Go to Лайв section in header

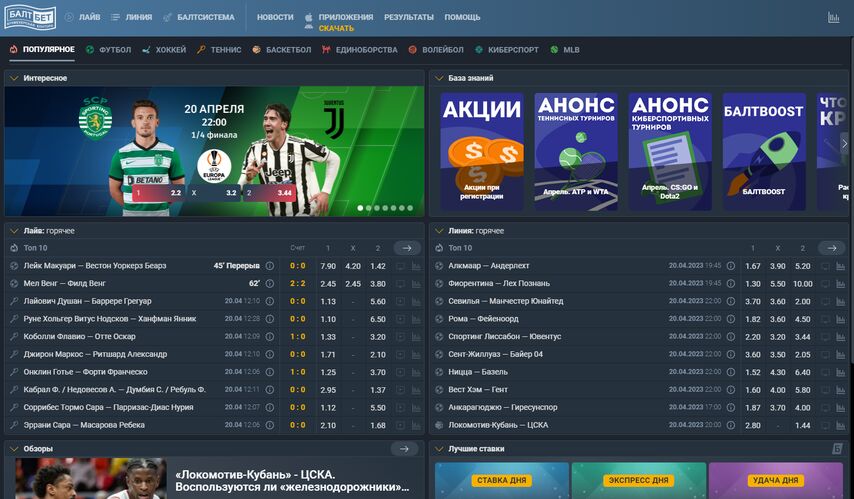(x=82, y=17)
